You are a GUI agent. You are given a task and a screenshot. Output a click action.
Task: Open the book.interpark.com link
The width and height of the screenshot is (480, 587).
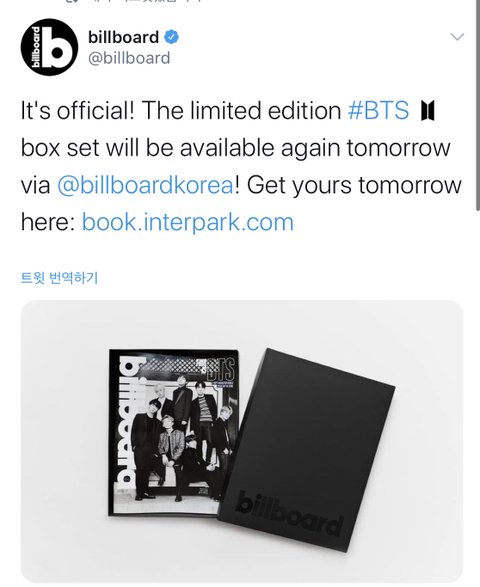coord(188,222)
